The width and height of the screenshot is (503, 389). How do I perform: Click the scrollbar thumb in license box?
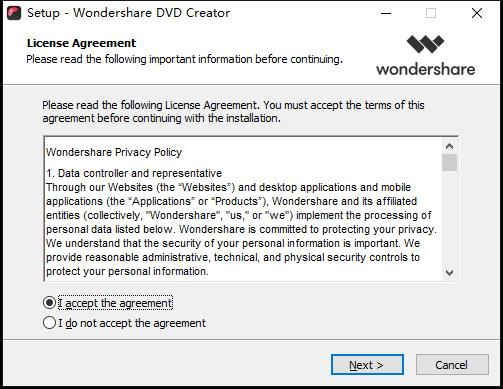(449, 162)
